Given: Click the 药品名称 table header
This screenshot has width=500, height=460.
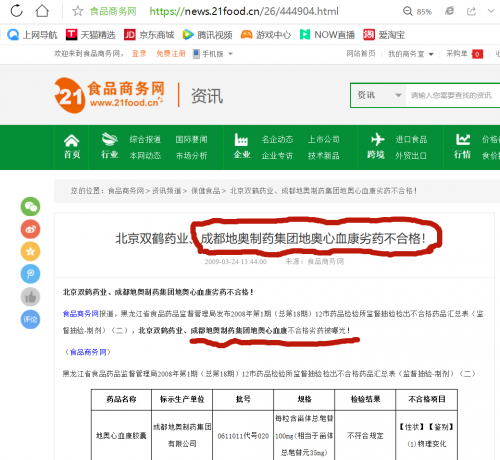Looking at the screenshot, I should point(121,399).
